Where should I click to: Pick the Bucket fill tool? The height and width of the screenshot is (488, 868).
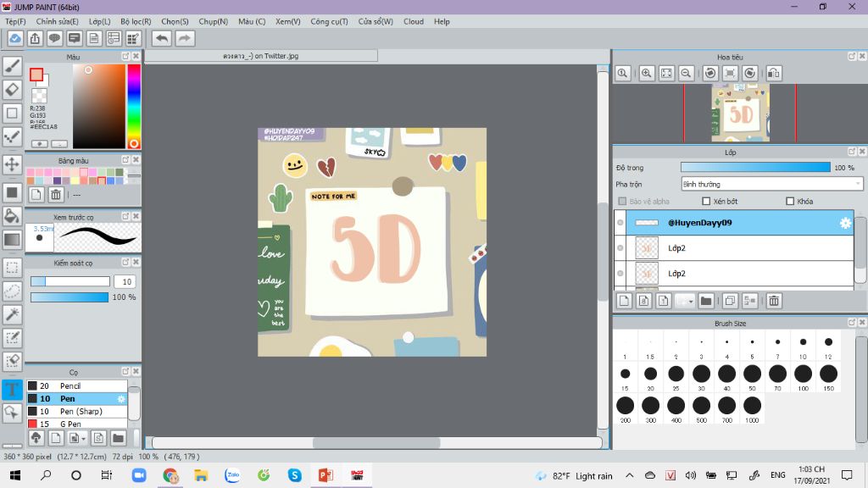pyautogui.click(x=12, y=216)
